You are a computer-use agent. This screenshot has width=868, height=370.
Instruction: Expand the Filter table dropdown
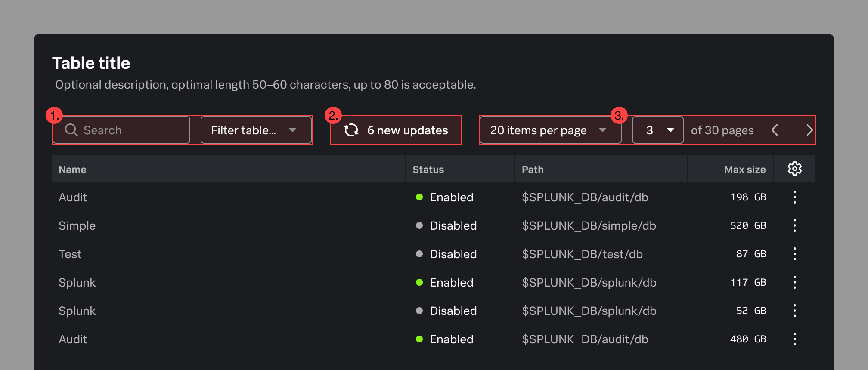(x=256, y=130)
